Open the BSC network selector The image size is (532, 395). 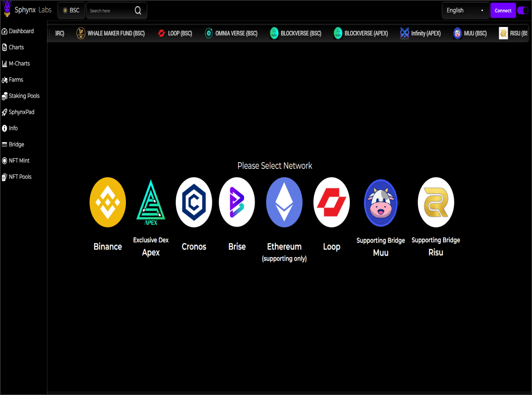coord(71,10)
